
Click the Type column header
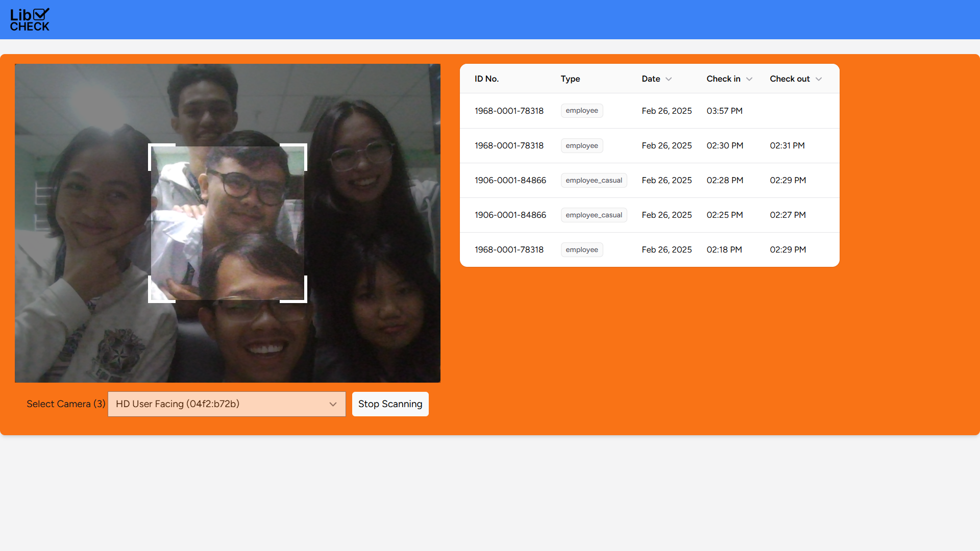[x=570, y=79]
